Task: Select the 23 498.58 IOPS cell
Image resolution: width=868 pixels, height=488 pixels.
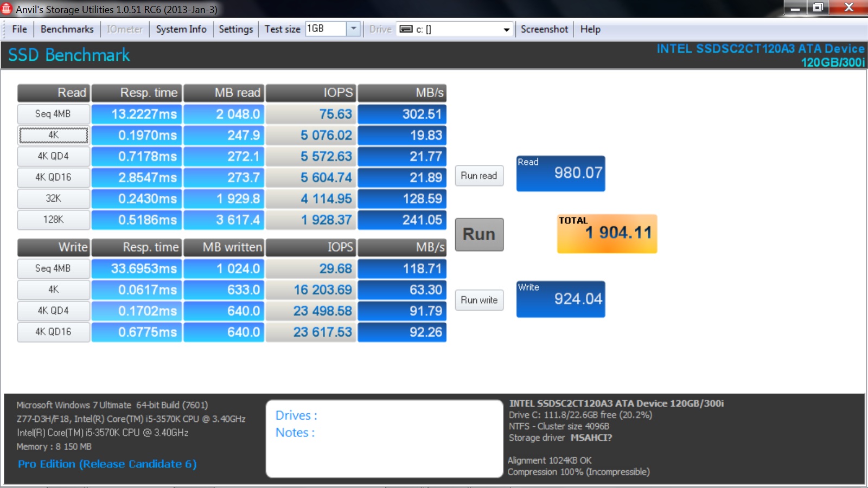Action: point(311,311)
